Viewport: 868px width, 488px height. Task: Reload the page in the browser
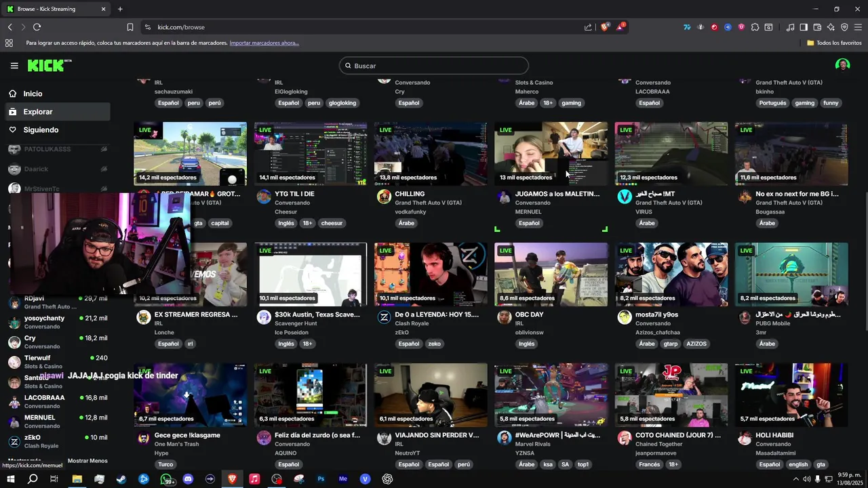pyautogui.click(x=37, y=27)
